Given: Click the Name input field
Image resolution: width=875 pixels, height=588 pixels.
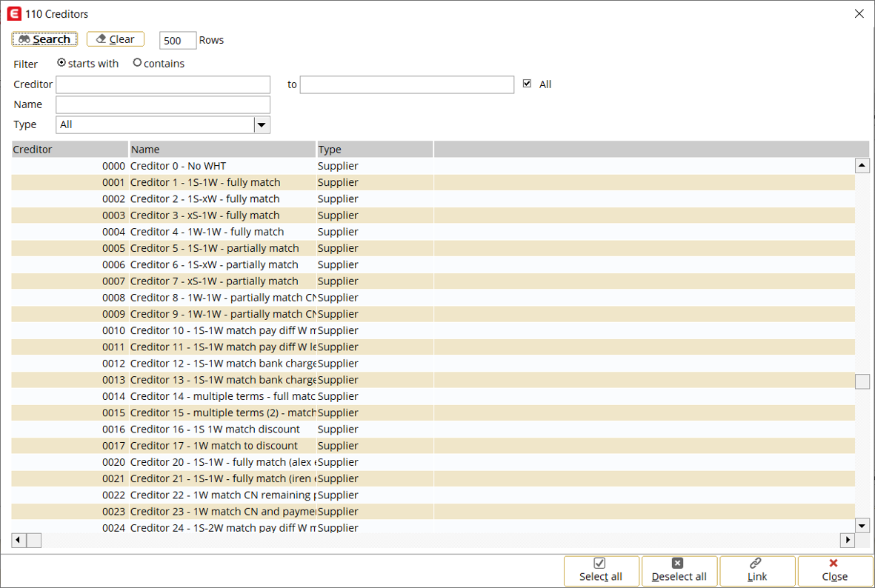Looking at the screenshot, I should tap(163, 104).
